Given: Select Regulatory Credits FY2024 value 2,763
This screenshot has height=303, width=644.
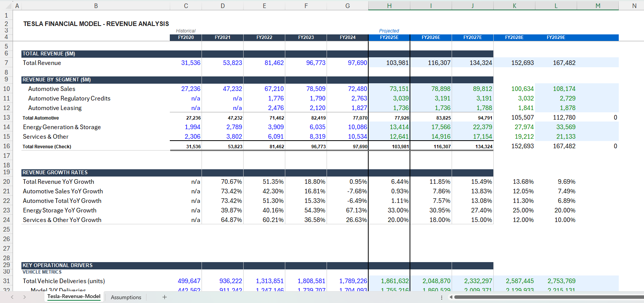Looking at the screenshot, I should pyautogui.click(x=359, y=98).
